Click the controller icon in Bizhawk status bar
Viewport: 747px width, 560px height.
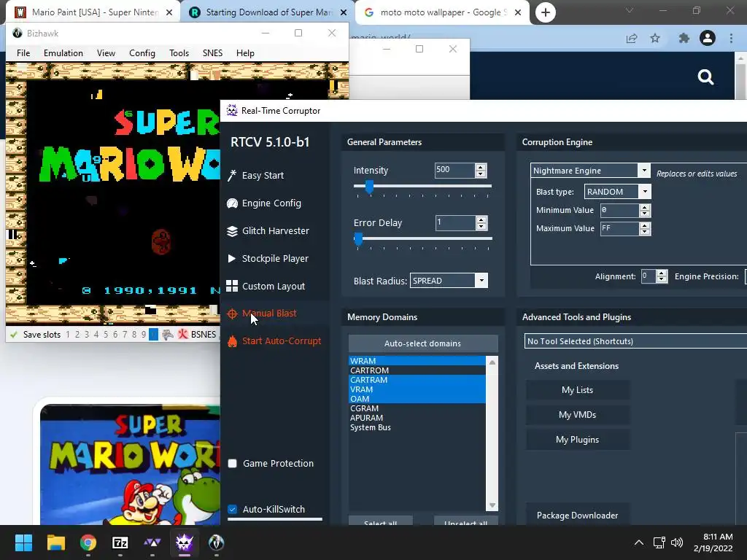click(x=168, y=334)
